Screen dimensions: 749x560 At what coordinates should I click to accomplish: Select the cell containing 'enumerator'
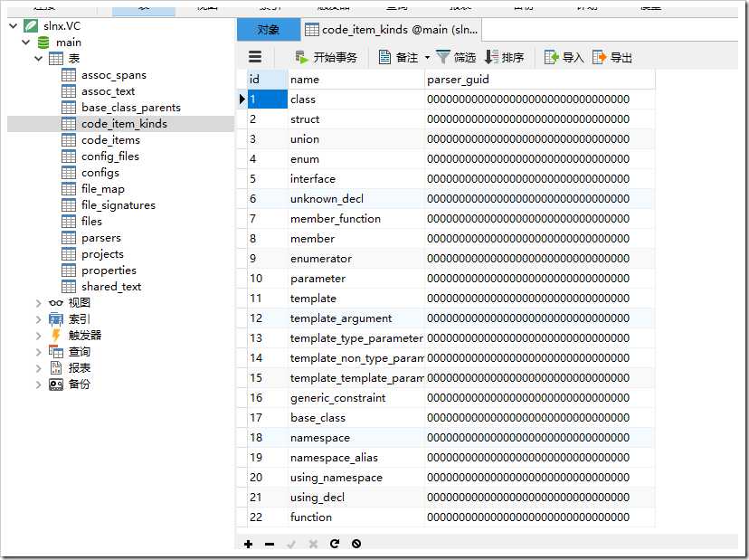356,259
